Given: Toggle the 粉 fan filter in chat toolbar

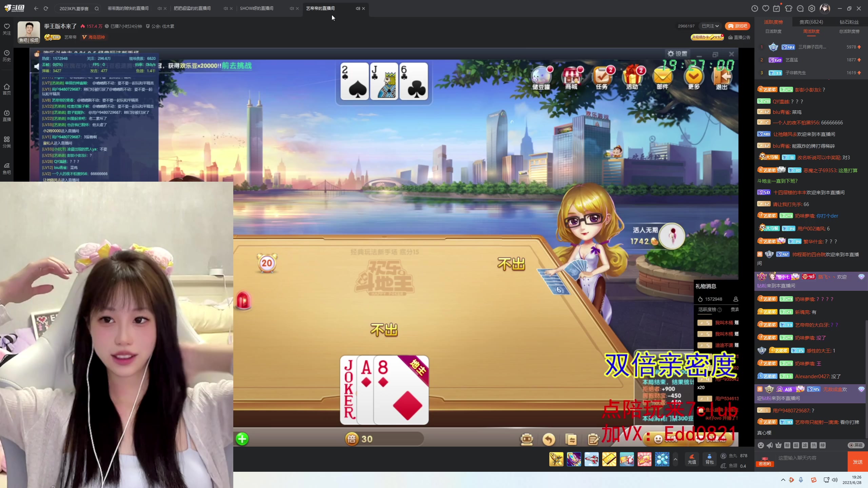Looking at the screenshot, I should [787, 445].
